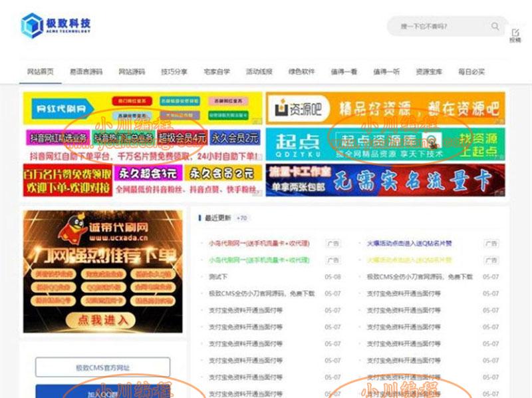Image resolution: width=532 pixels, height=398 pixels.
Task: Click the 资源吧 orange banner
Action: [x=386, y=108]
